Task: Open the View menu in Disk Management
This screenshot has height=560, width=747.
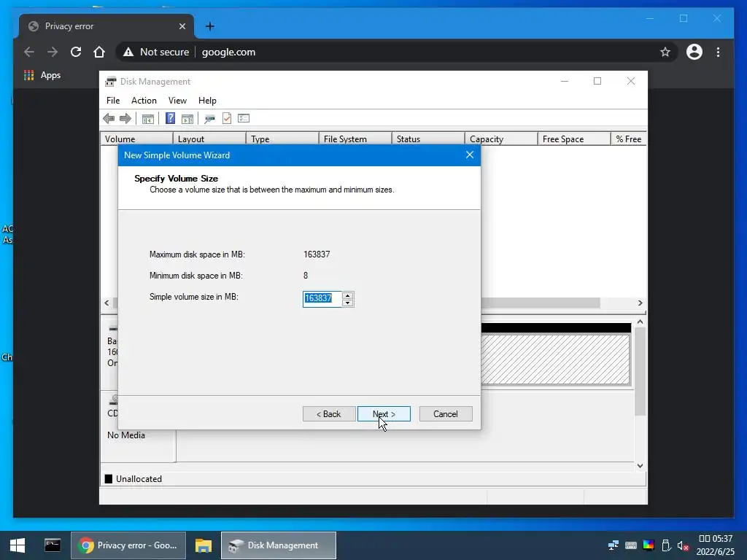Action: (177, 101)
